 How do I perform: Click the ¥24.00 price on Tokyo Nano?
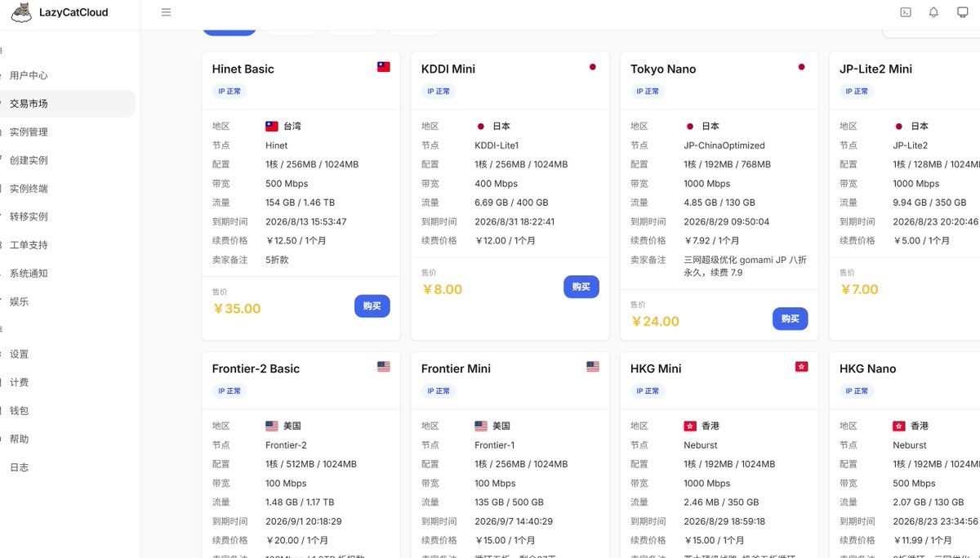[655, 321]
